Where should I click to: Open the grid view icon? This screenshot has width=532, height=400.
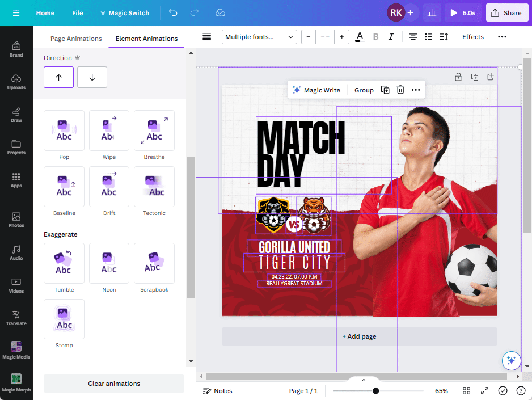pyautogui.click(x=466, y=391)
